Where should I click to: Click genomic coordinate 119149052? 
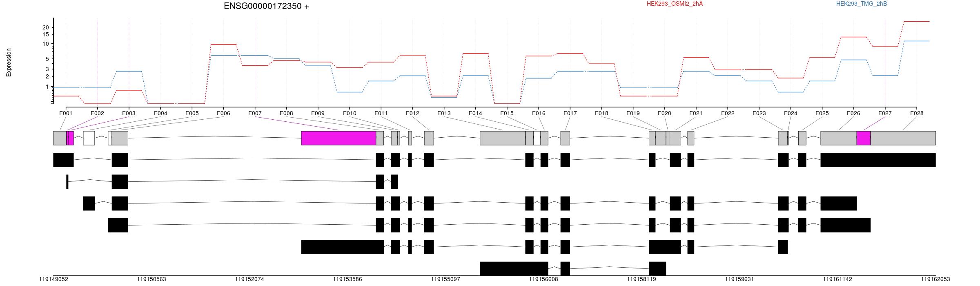[x=53, y=279]
